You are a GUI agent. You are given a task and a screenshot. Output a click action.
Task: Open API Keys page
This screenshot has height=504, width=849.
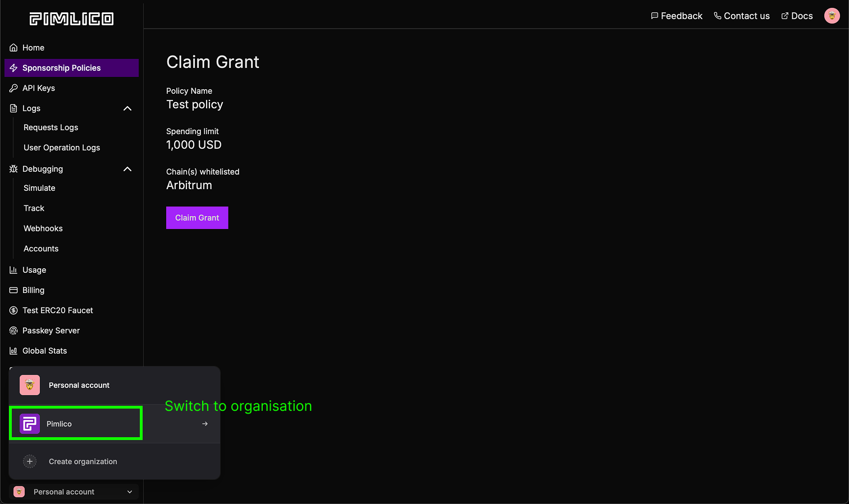click(71, 88)
